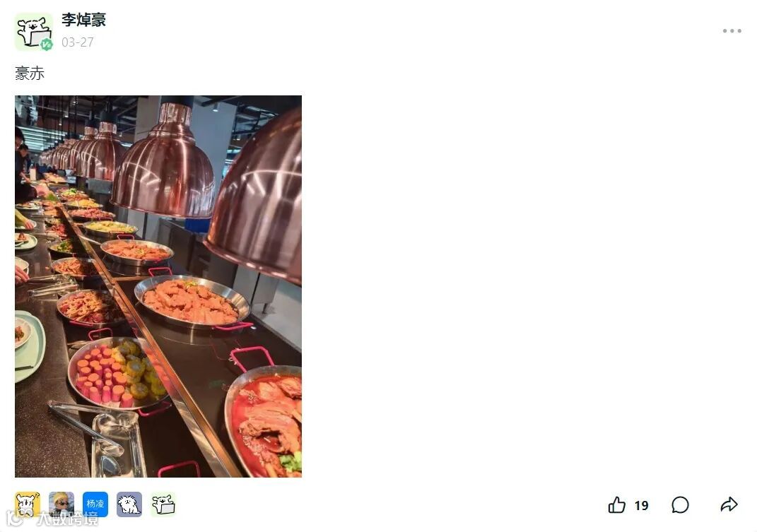The height and width of the screenshot is (532, 757).
Task: Click the 03-27 post date
Action: coord(77,42)
